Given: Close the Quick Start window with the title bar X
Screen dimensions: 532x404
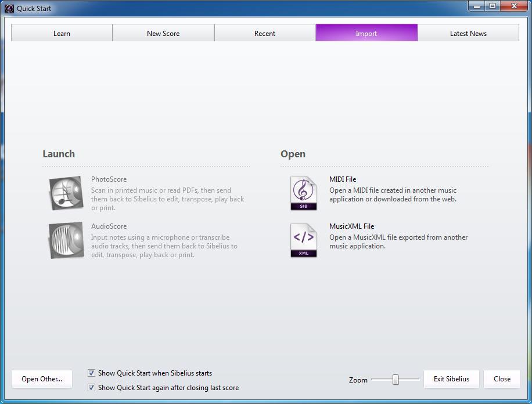Looking at the screenshot, I should (x=514, y=6).
